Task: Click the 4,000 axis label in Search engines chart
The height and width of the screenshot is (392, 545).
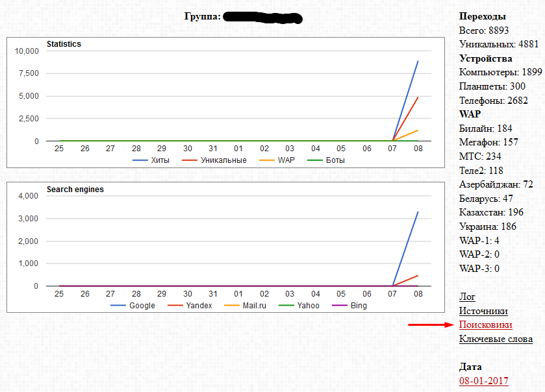Action: click(x=28, y=196)
